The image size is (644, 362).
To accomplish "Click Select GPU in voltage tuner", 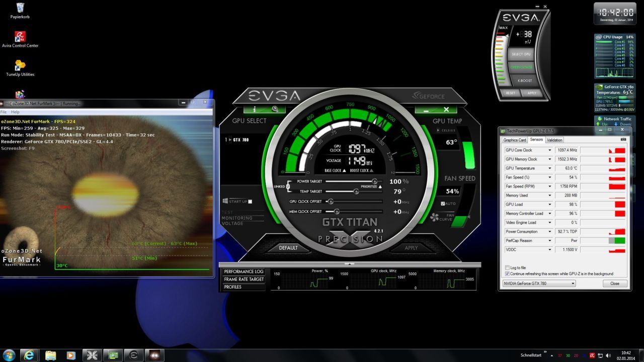I will (x=521, y=54).
